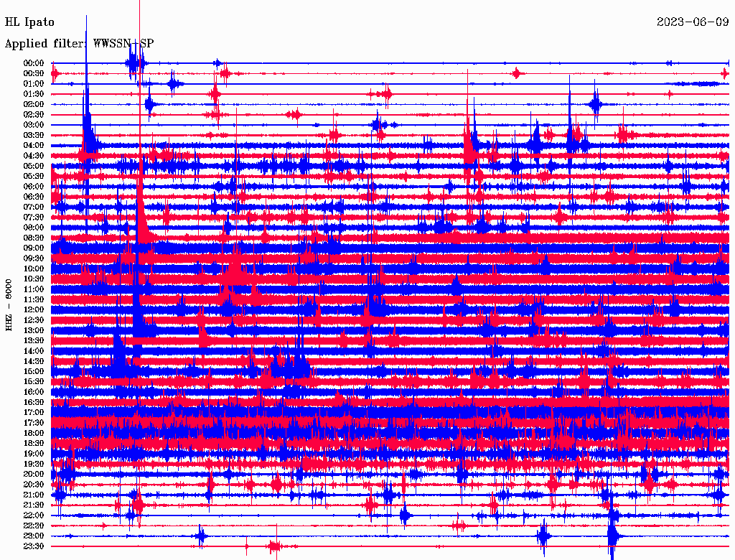Click the 02:30 time label
This screenshot has height=560, width=735.
[x=34, y=114]
